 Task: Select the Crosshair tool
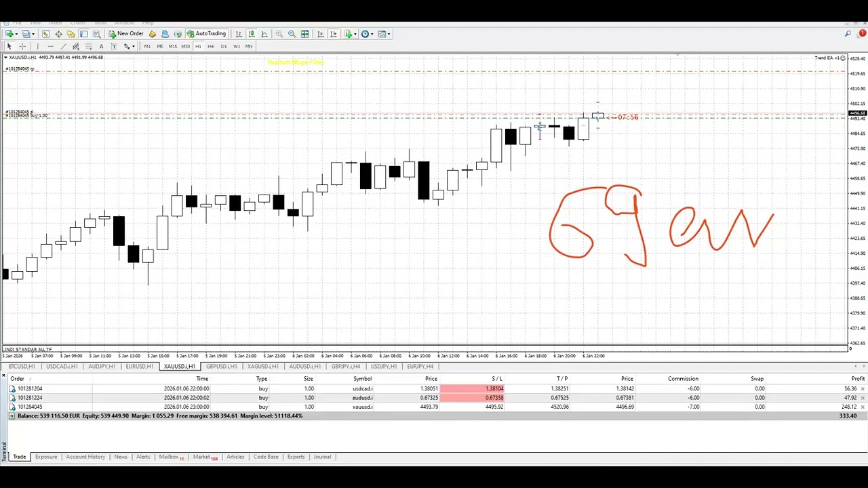[22, 46]
